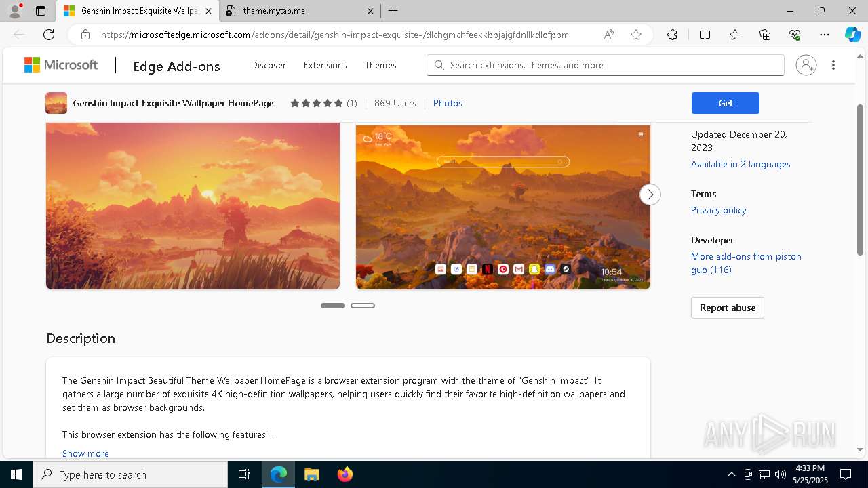The width and height of the screenshot is (868, 488).
Task: Click the five-star rating
Action: (x=316, y=103)
